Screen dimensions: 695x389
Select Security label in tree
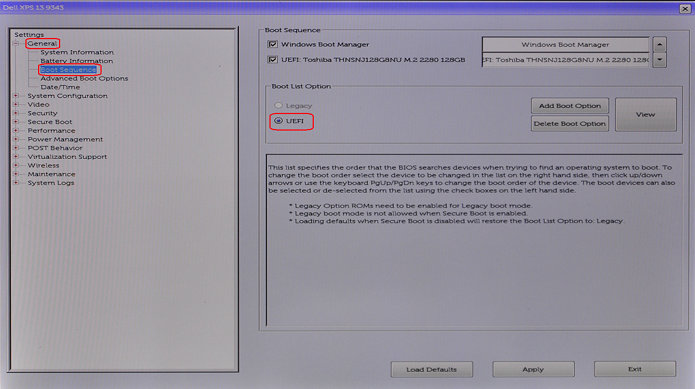coord(42,113)
